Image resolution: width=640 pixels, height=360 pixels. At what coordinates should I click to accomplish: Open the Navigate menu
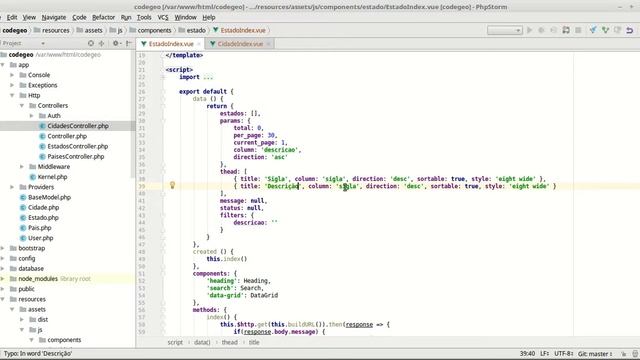pos(54,17)
